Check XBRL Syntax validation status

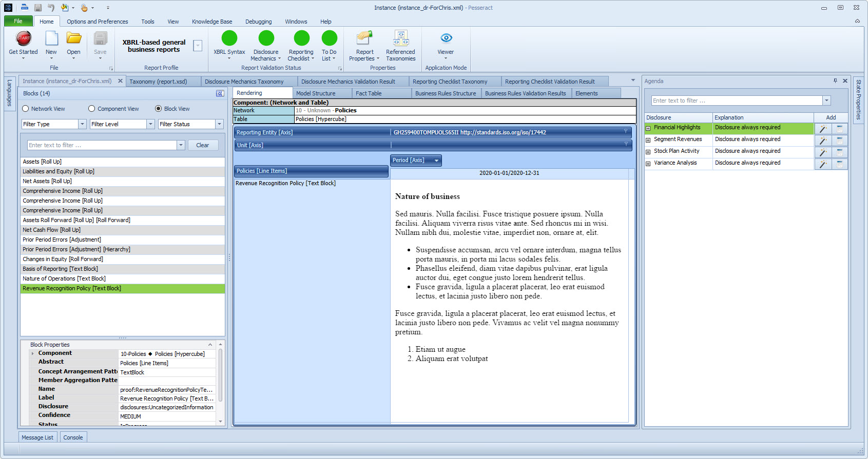[x=229, y=45]
